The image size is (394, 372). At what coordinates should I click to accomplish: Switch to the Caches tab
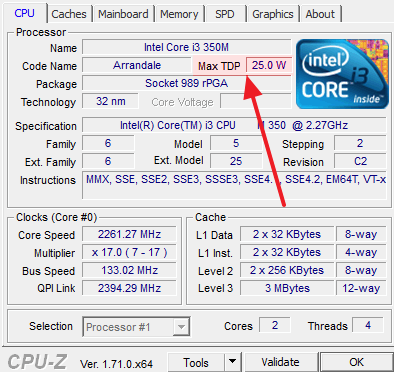[x=69, y=14]
